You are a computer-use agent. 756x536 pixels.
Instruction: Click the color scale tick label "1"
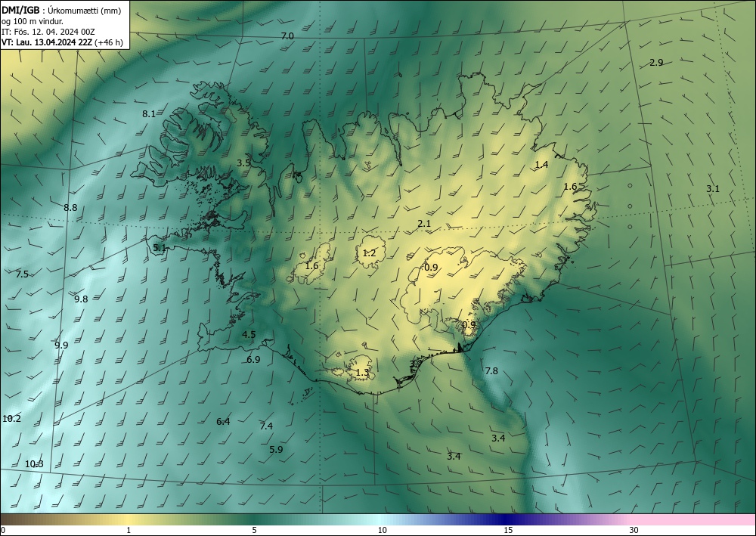tap(129, 531)
